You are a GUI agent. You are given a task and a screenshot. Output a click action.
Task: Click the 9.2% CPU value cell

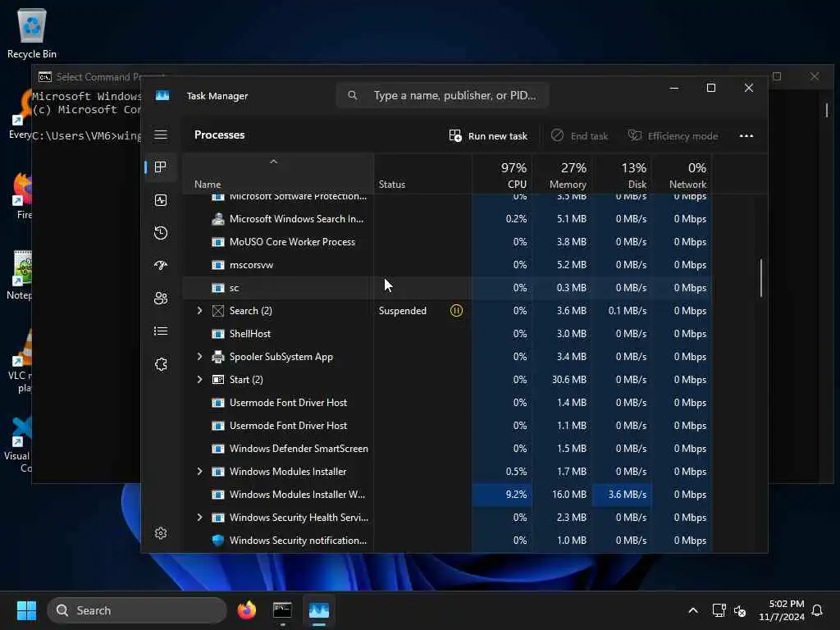[503, 495]
